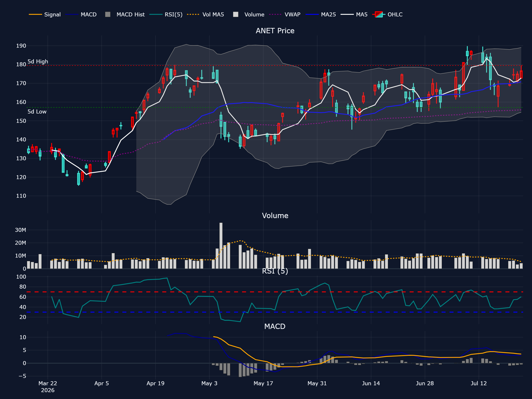The height and width of the screenshot is (399, 532).
Task: Click the 170 price axis label
Action: tap(21, 83)
